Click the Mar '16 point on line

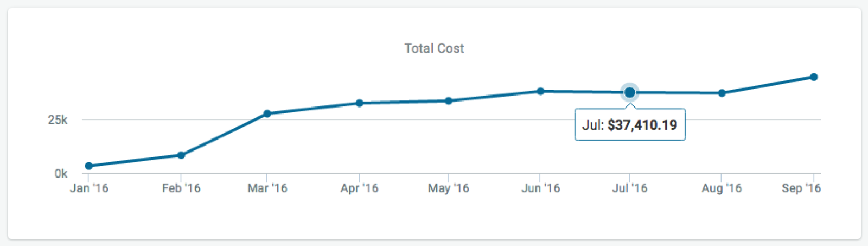coord(267,113)
